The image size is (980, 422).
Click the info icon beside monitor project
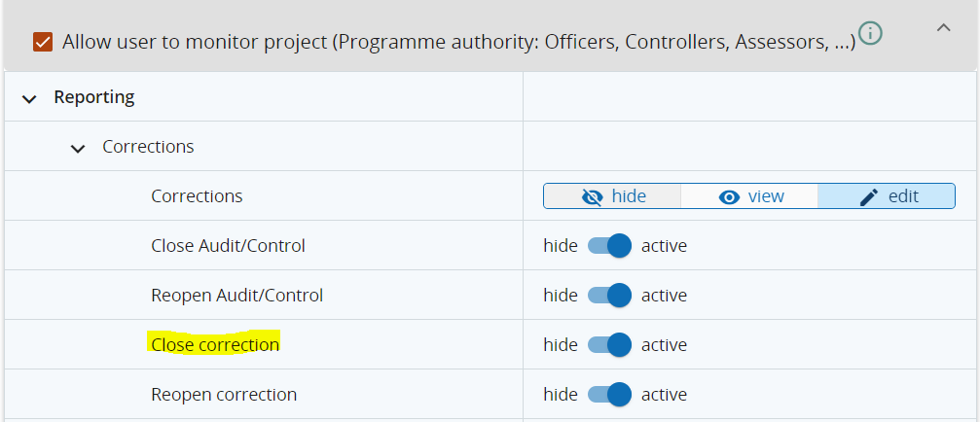pyautogui.click(x=871, y=35)
